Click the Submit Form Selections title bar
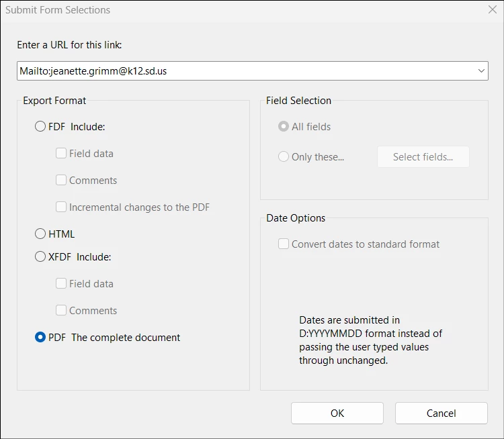This screenshot has width=504, height=439. [245, 9]
